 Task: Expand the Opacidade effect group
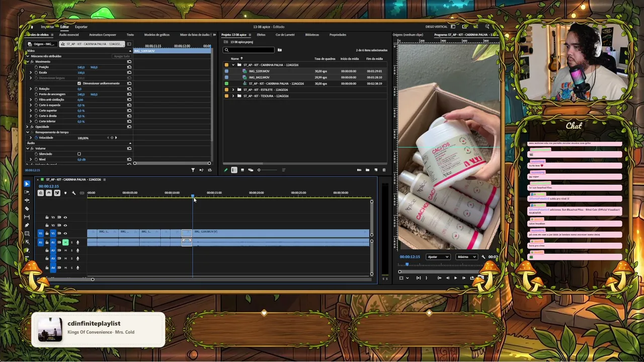(27, 127)
